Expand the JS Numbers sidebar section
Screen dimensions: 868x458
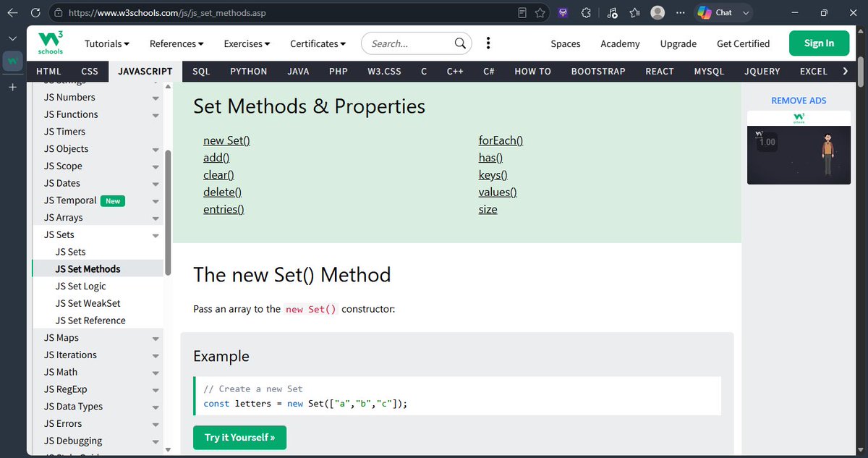tap(156, 98)
